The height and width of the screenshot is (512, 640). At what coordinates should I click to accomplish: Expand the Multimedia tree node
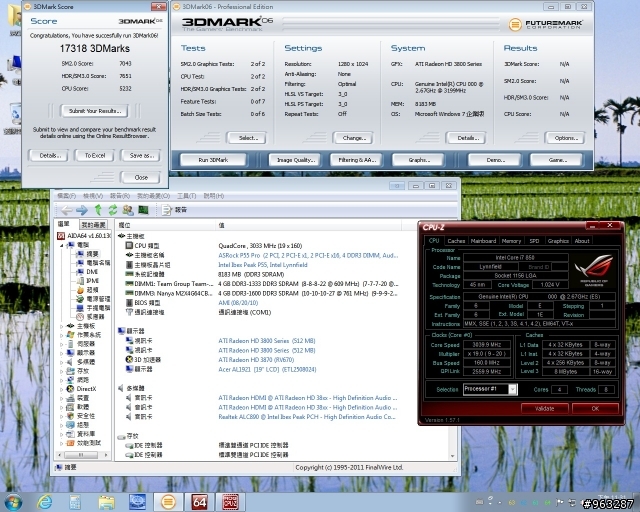(x=62, y=362)
